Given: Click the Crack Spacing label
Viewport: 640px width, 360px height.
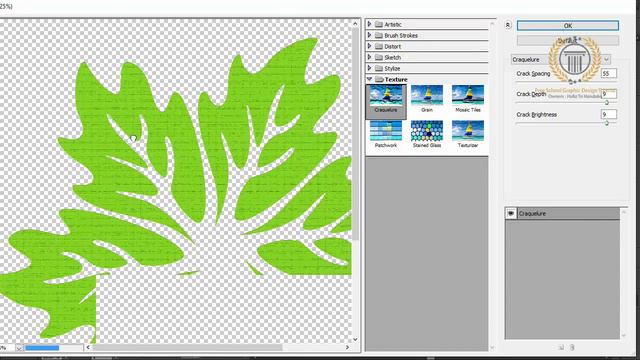Looking at the screenshot, I should pyautogui.click(x=533, y=73).
